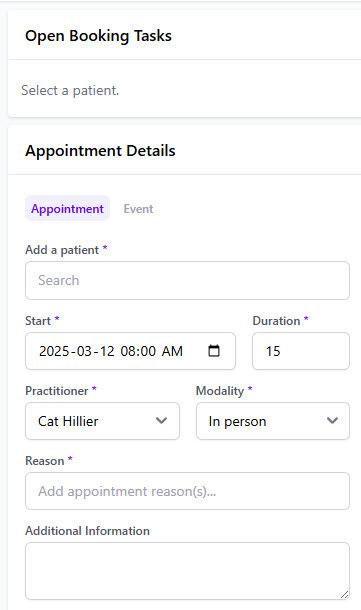Focus the Add a patient search box

pyautogui.click(x=188, y=280)
